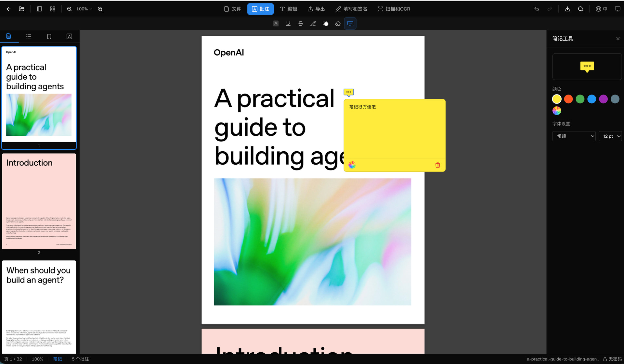This screenshot has height=364, width=624.
Task: Toggle the note comment tool
Action: tap(350, 23)
